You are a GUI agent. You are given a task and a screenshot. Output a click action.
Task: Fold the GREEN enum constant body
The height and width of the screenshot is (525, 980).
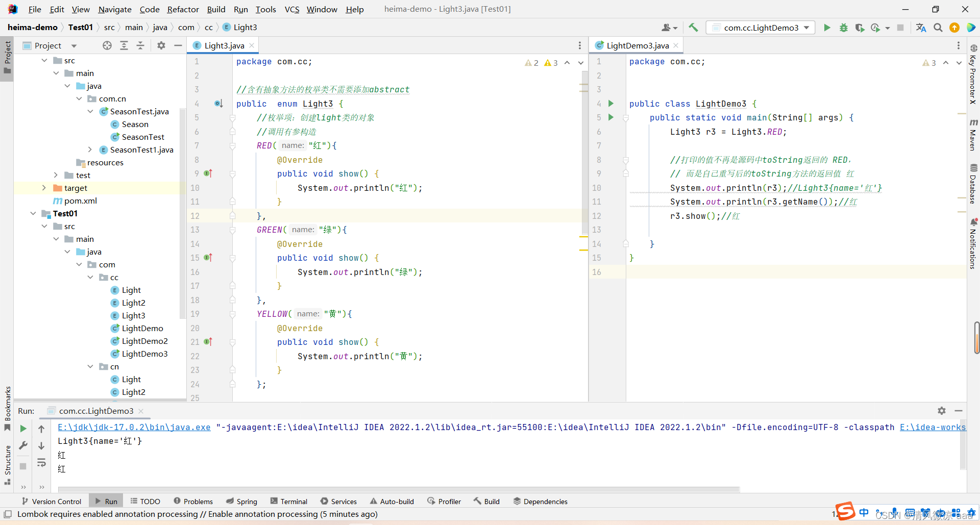click(x=232, y=230)
